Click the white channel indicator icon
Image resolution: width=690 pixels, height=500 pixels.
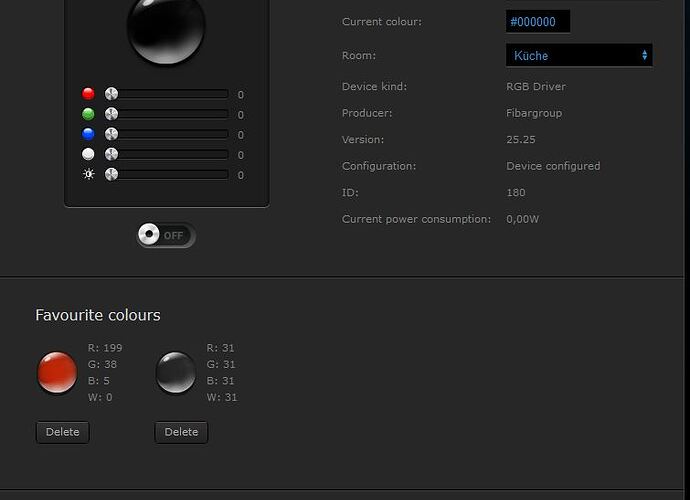pos(88,154)
